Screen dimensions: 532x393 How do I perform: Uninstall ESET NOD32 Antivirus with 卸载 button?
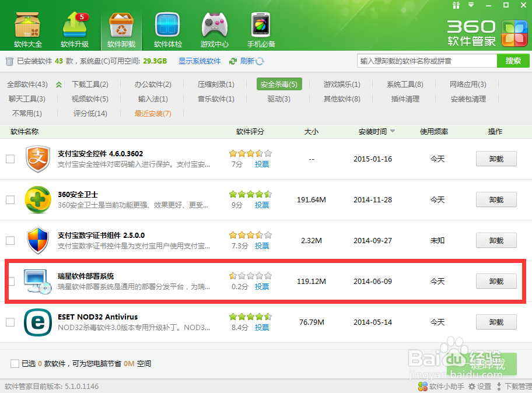click(x=496, y=322)
